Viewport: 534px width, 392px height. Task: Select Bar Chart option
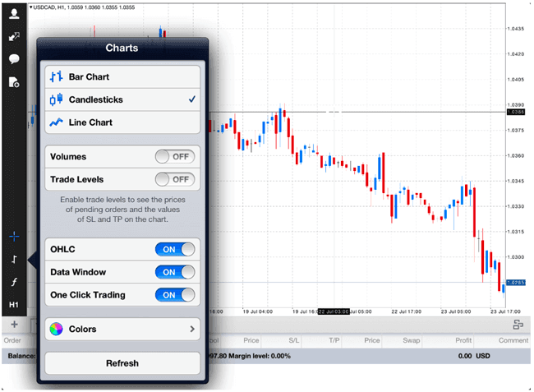pyautogui.click(x=122, y=77)
